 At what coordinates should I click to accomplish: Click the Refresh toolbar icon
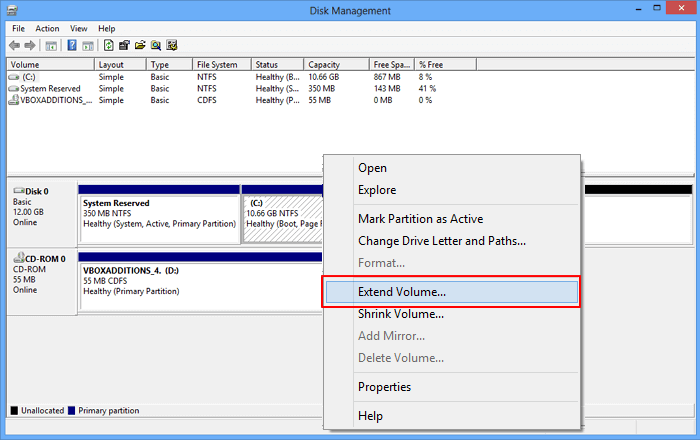[x=108, y=45]
